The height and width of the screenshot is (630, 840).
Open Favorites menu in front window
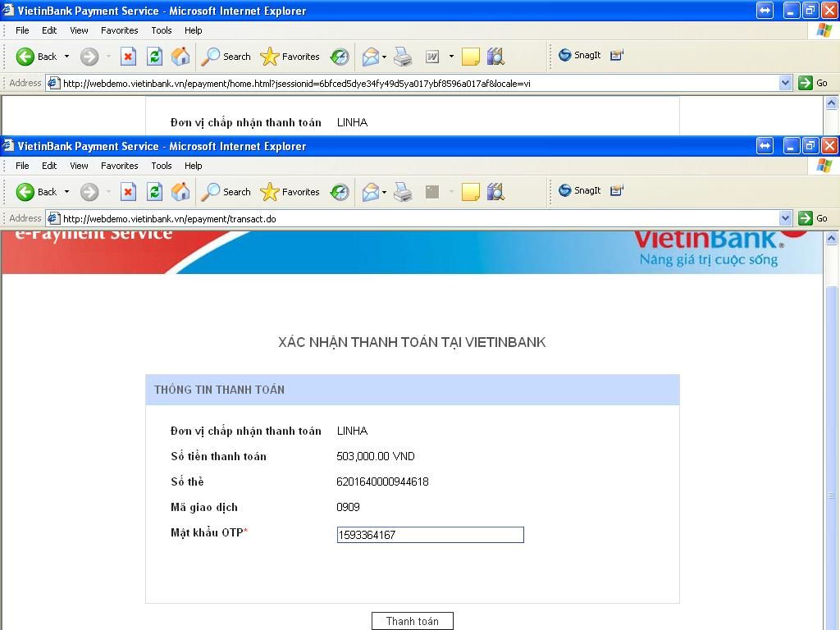pos(120,166)
